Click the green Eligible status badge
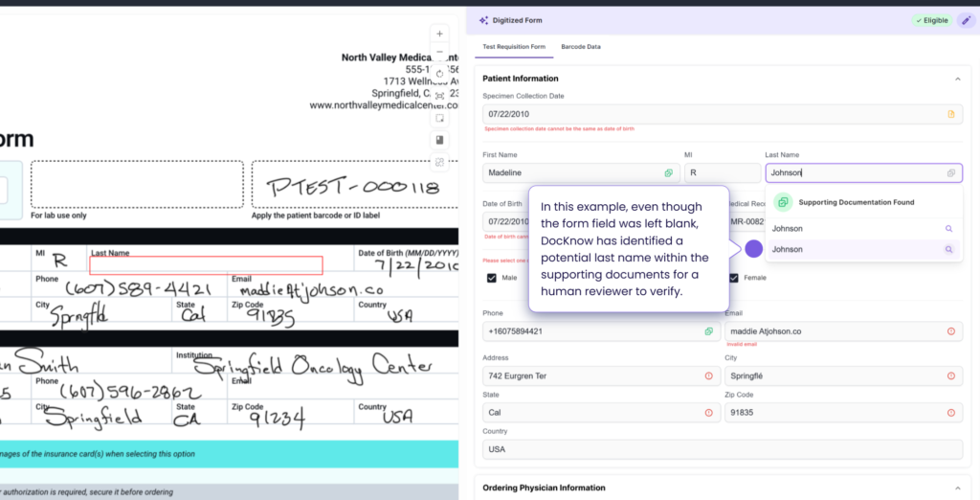This screenshot has width=980, height=500. [931, 20]
